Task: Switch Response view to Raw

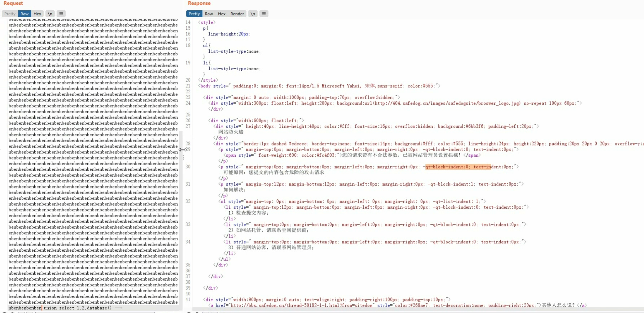Action: point(209,14)
